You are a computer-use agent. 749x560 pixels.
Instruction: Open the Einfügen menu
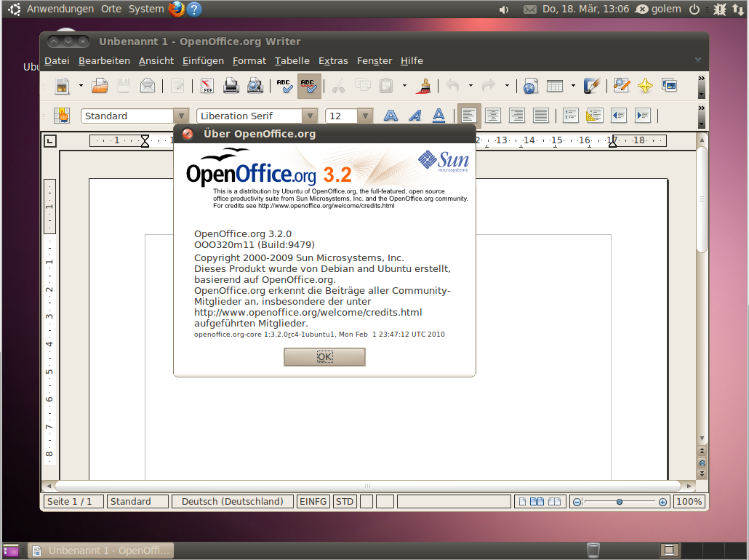[203, 60]
